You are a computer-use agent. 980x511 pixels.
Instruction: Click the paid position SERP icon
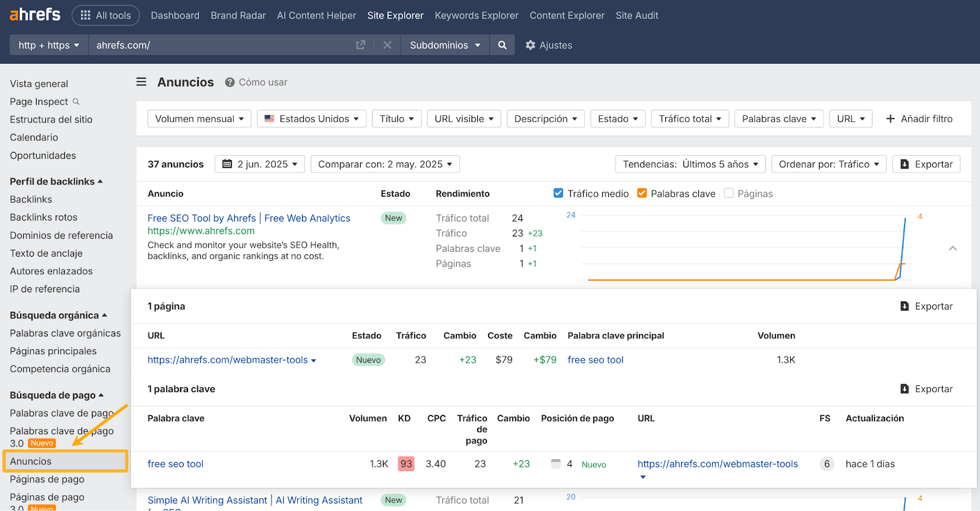pos(556,464)
